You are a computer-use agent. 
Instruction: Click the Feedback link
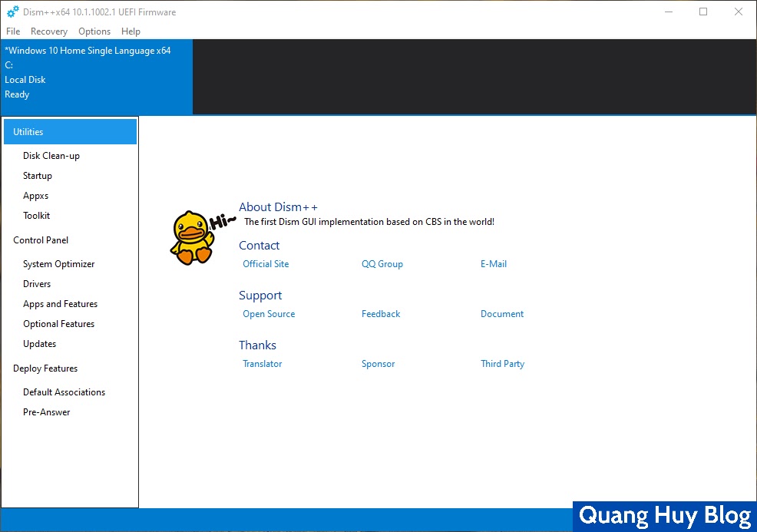pos(381,314)
